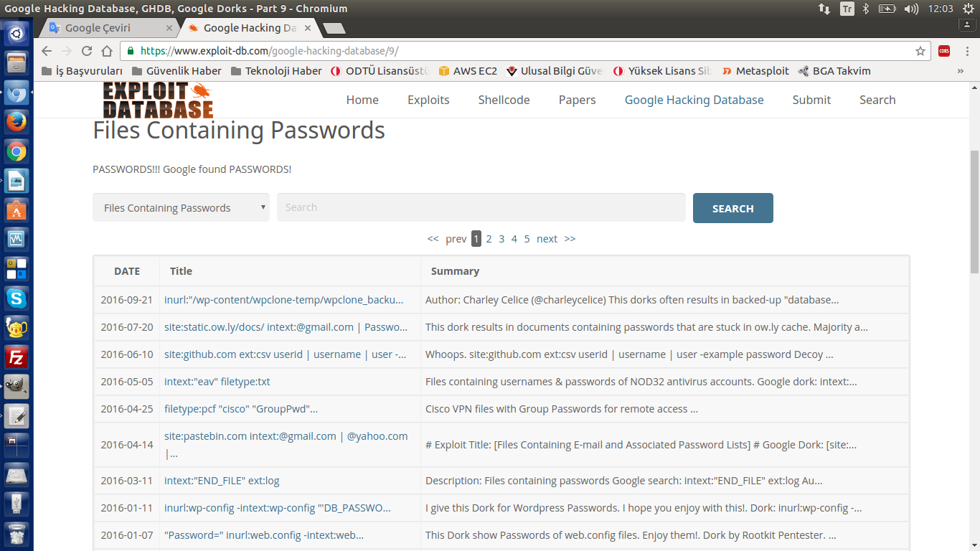
Task: Open the Submit menu item
Action: (811, 100)
